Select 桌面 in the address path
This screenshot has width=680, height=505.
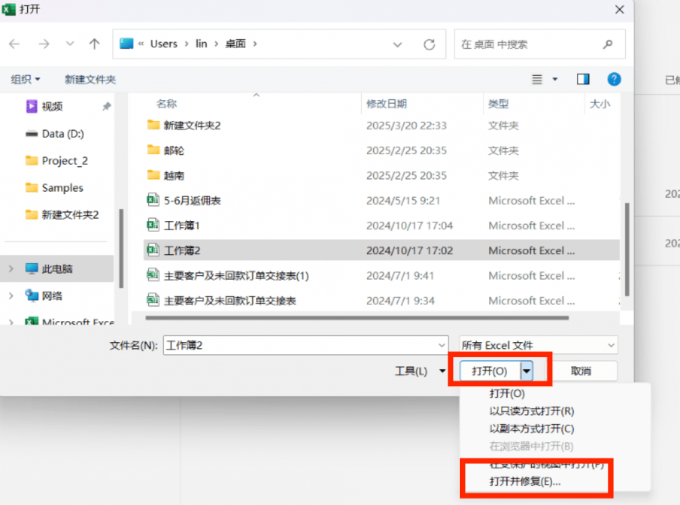235,44
